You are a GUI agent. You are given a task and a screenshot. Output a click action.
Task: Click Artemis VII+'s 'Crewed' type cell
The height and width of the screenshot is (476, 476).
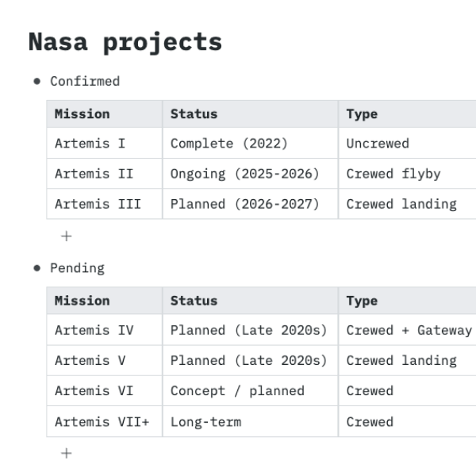pyautogui.click(x=407, y=422)
